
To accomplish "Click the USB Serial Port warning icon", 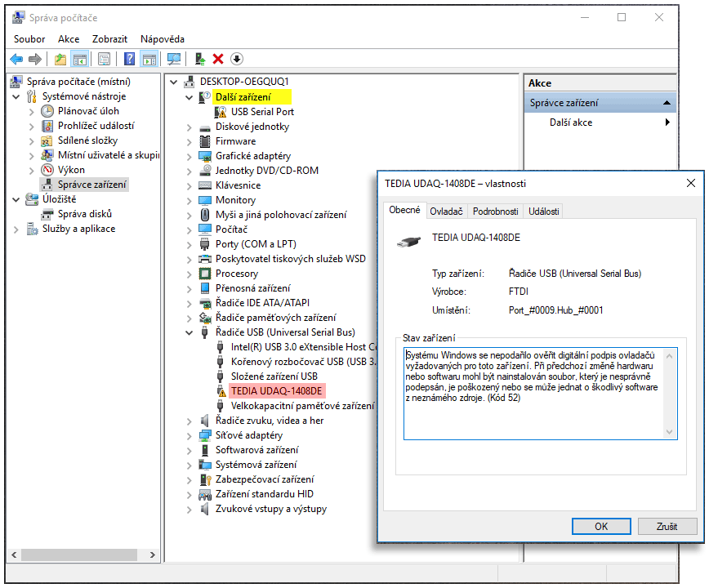I will point(221,112).
